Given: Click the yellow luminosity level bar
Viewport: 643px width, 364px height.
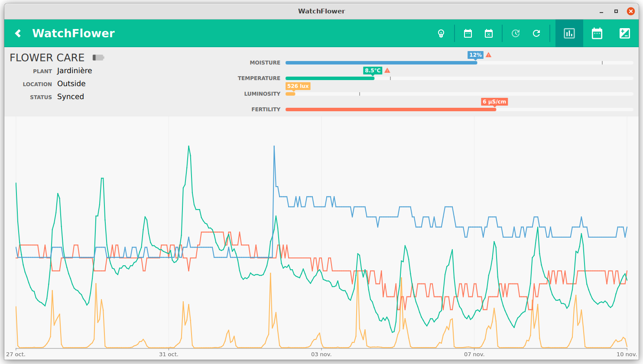Looking at the screenshot, I should [x=290, y=94].
